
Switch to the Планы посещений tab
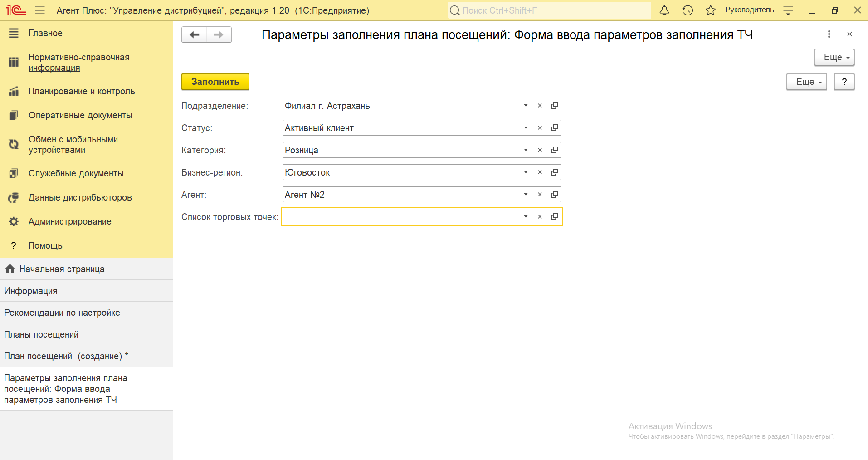pos(86,334)
